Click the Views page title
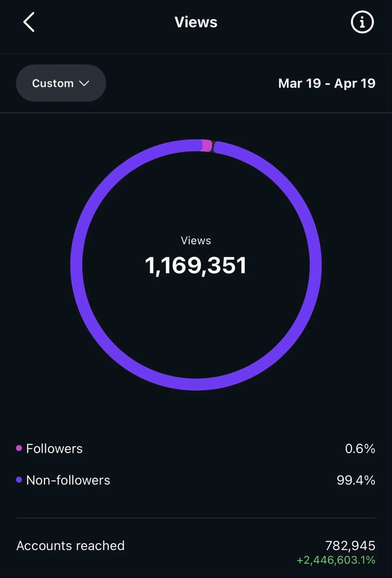The image size is (392, 578). [196, 22]
